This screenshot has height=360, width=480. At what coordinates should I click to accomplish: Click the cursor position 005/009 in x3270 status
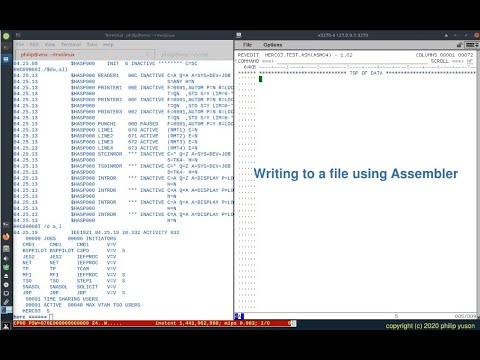[465, 316]
